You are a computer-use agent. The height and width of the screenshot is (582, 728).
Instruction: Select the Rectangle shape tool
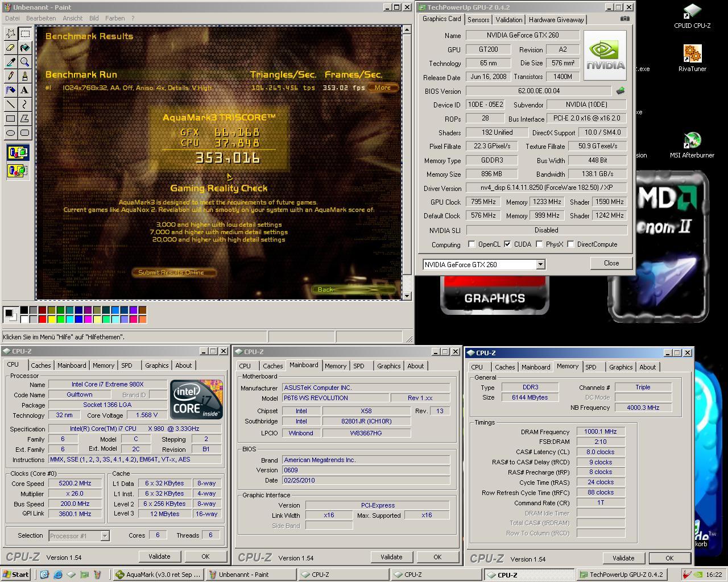point(11,119)
